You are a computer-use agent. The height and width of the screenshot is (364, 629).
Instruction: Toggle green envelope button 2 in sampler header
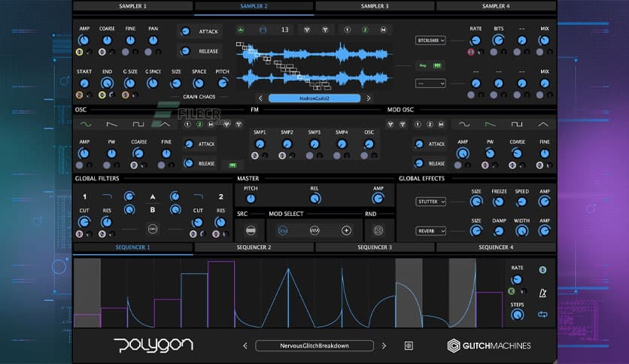pyautogui.click(x=365, y=29)
